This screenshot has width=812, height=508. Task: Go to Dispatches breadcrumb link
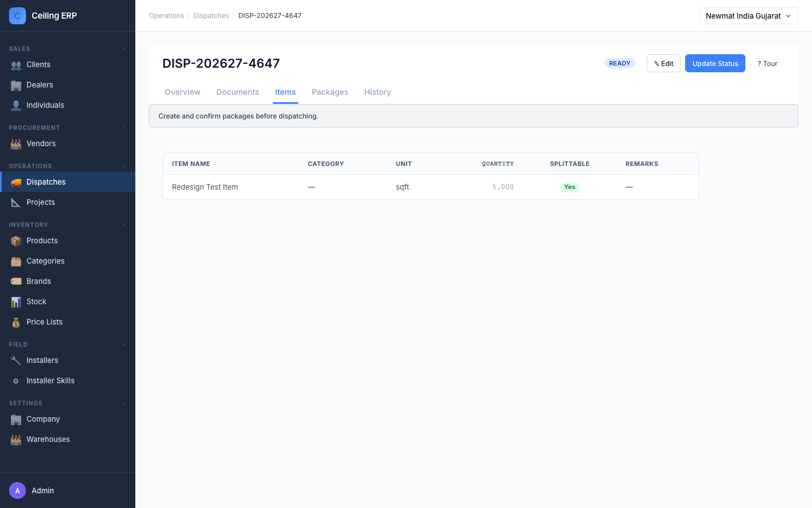211,16
